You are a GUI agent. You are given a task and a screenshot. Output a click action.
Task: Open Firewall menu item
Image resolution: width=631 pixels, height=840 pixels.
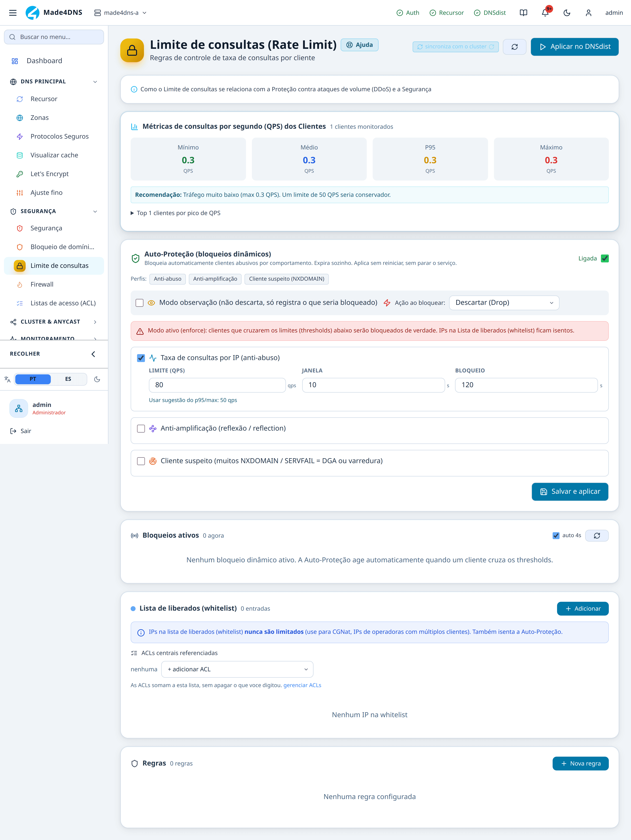pyautogui.click(x=54, y=284)
